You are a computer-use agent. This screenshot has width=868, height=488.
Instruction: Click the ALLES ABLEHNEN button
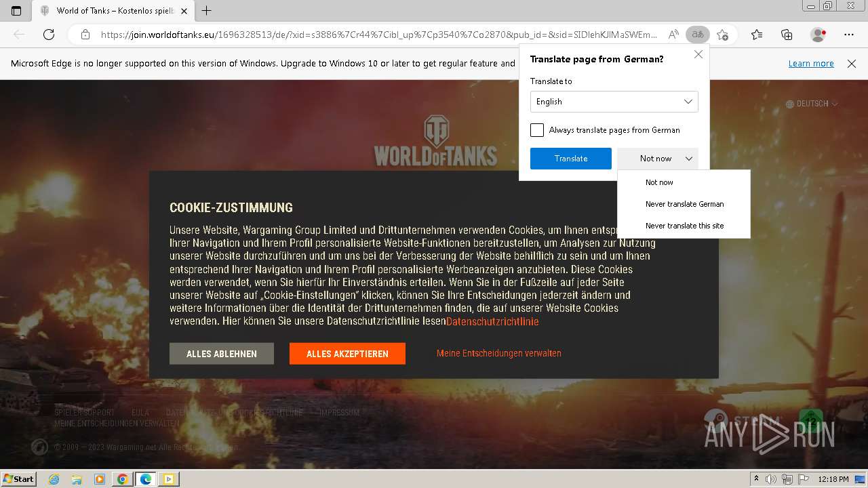coord(222,354)
